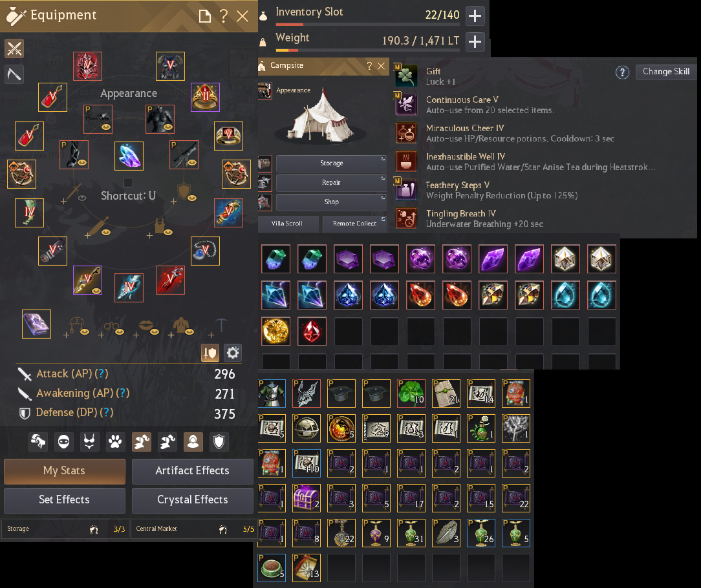The height and width of the screenshot is (588, 701).
Task: Click the shield stats icon
Action: (x=219, y=442)
